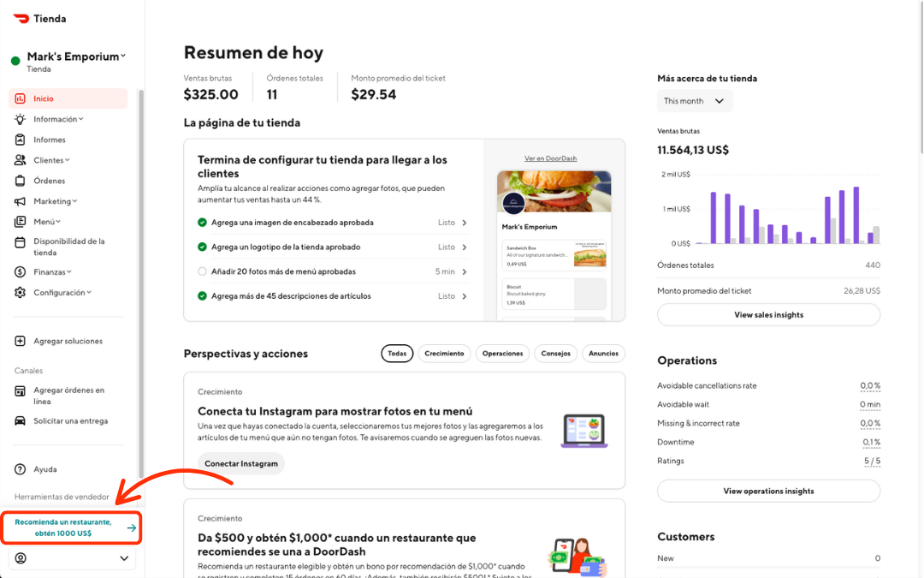Open the Configuración gear icon
Screen dimensions: 924x578
[x=19, y=292]
